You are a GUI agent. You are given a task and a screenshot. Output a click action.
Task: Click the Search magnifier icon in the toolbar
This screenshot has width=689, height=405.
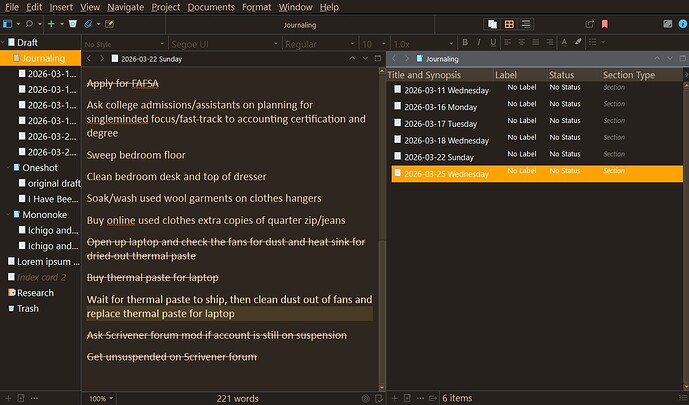[29, 24]
